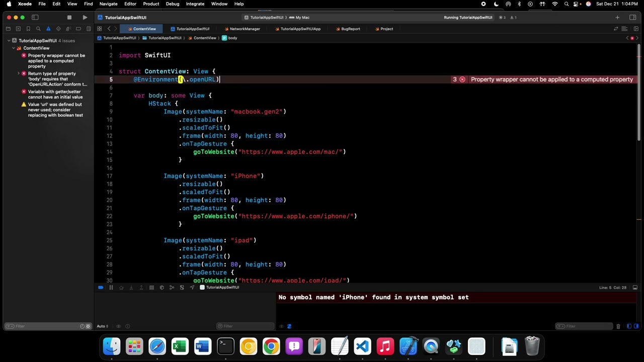Viewport: 644px width, 362px height.
Task: Open the Bookmark navigator icon
Action: (28, 29)
